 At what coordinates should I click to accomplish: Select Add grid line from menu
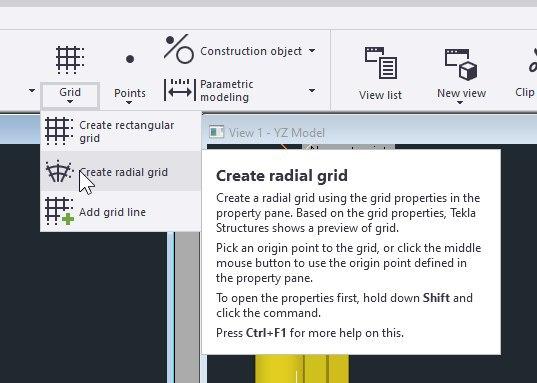[x=121, y=211]
